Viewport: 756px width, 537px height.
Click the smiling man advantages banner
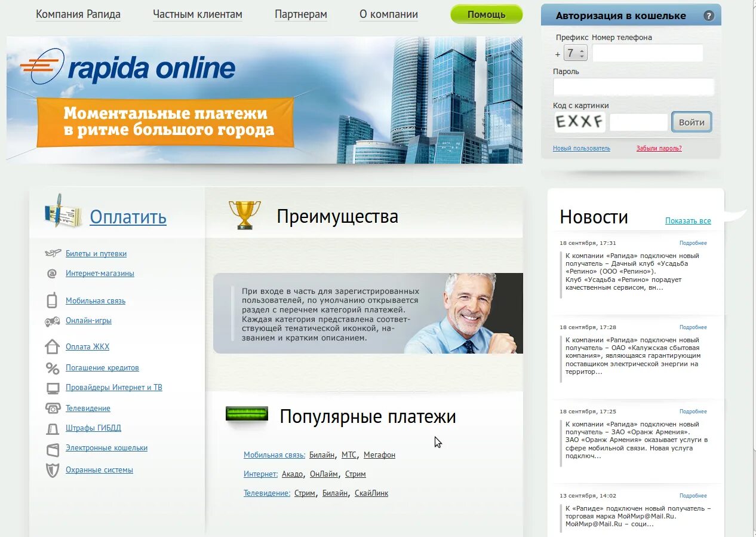pyautogui.click(x=368, y=313)
